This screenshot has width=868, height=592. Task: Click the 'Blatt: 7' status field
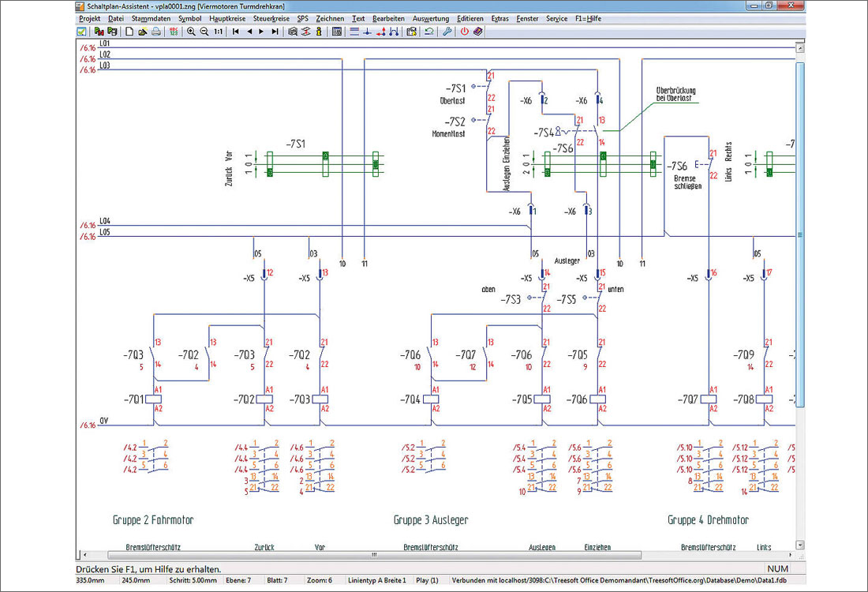[x=277, y=580]
